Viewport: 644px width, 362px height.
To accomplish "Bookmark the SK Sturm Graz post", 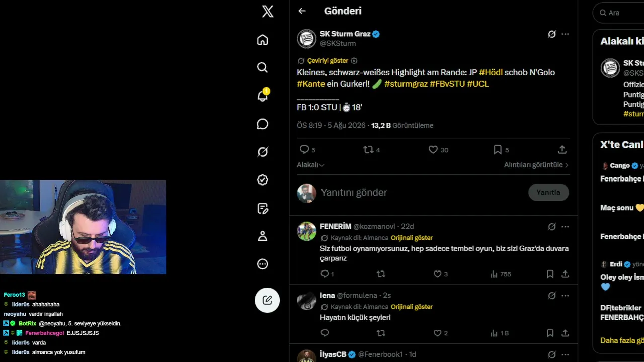I will click(x=498, y=150).
